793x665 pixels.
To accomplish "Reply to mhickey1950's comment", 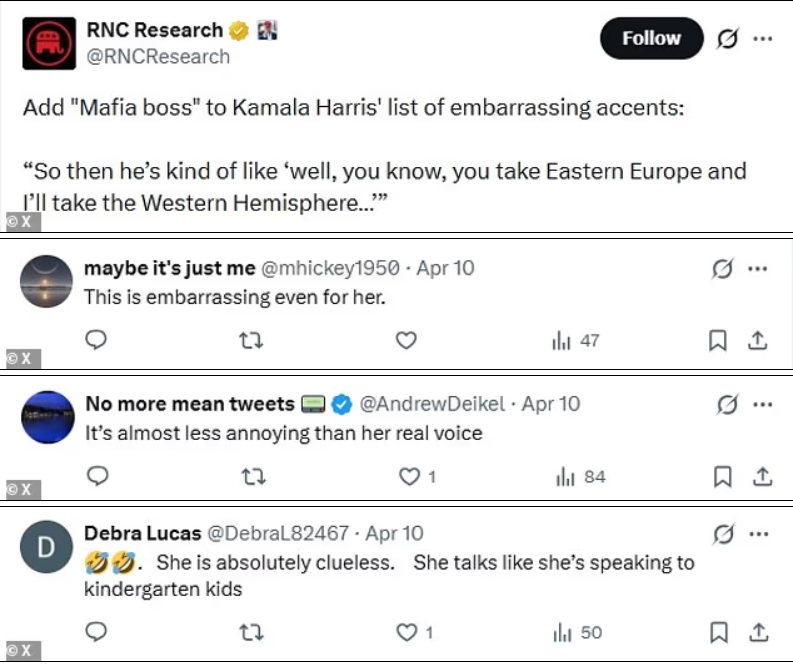I will tap(97, 341).
